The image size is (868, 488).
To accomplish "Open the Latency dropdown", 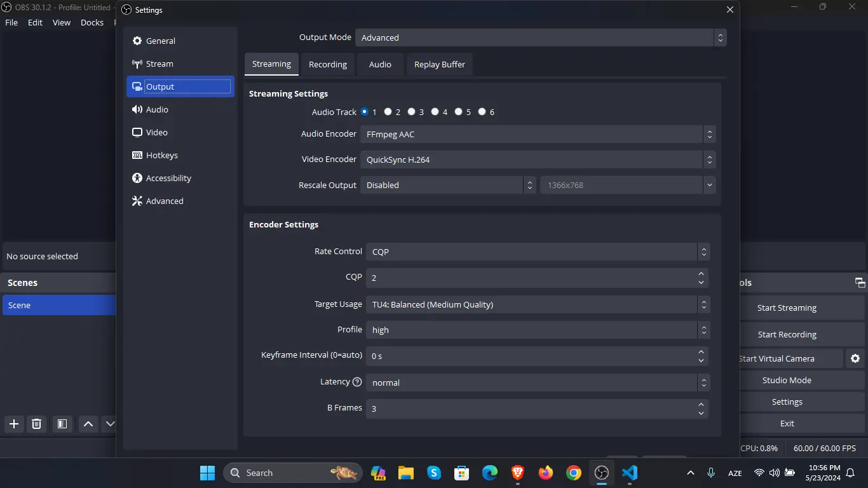I will click(538, 383).
